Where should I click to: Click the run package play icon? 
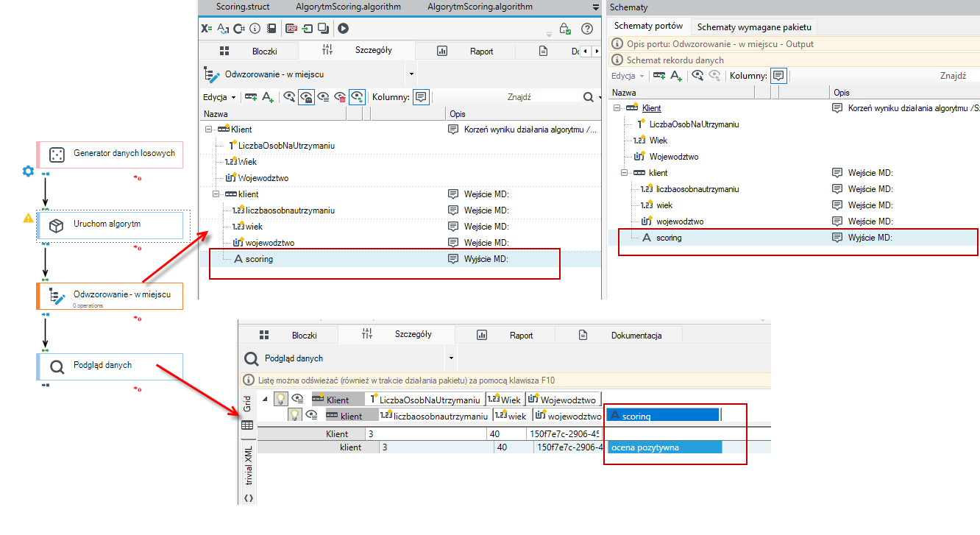343,29
